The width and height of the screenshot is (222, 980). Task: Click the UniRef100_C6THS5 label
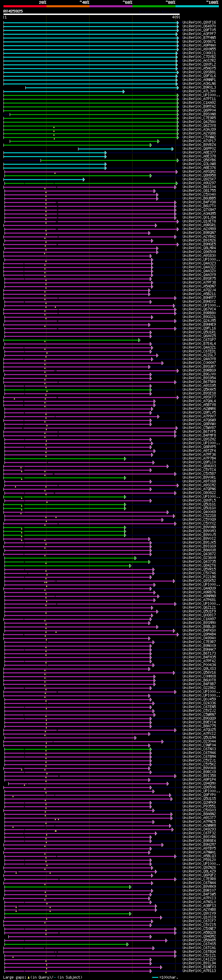(199, 944)
